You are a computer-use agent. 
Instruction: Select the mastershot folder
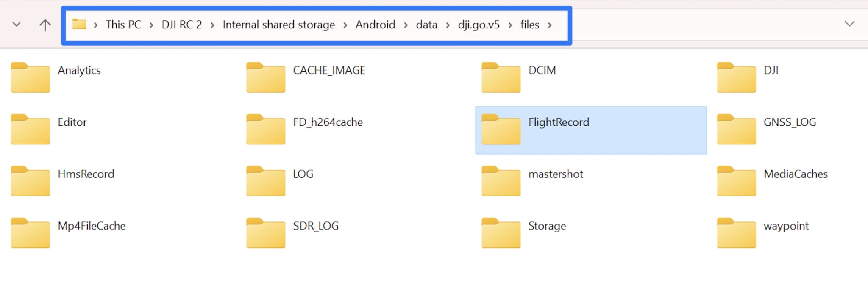[555, 174]
